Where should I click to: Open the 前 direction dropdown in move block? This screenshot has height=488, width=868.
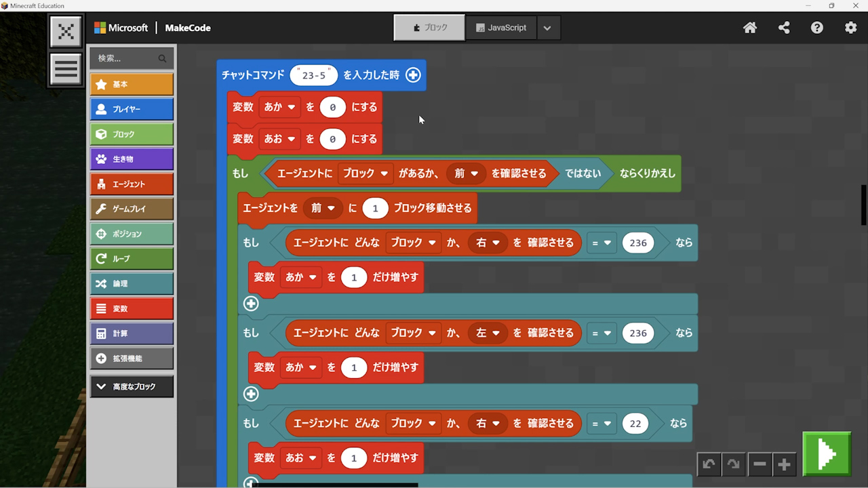coord(322,208)
